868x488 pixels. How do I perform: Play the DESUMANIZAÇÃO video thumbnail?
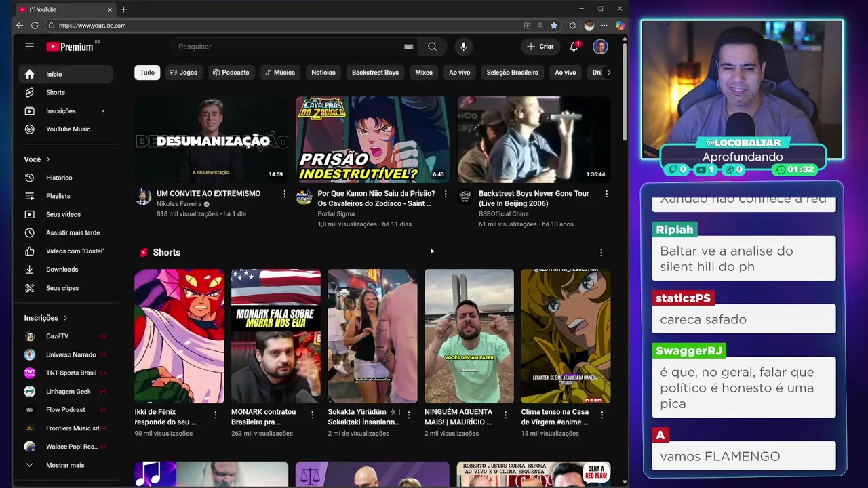coord(211,140)
